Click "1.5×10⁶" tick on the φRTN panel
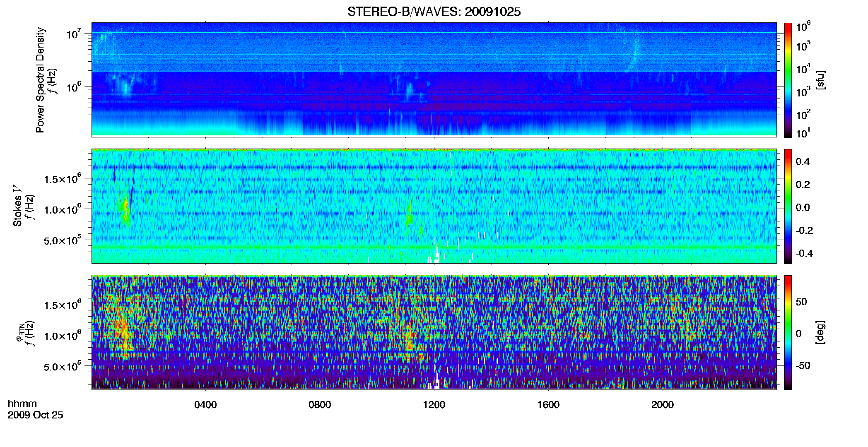This screenshot has width=868, height=447. click(x=63, y=305)
